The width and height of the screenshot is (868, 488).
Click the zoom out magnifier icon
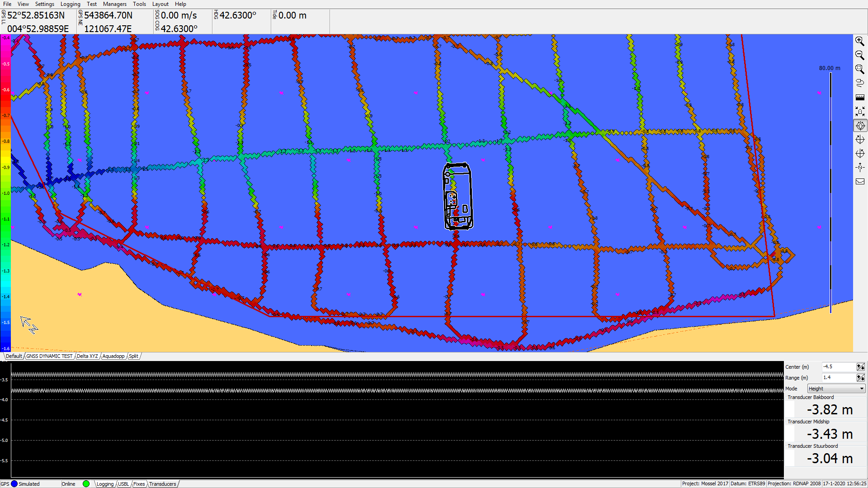click(860, 55)
